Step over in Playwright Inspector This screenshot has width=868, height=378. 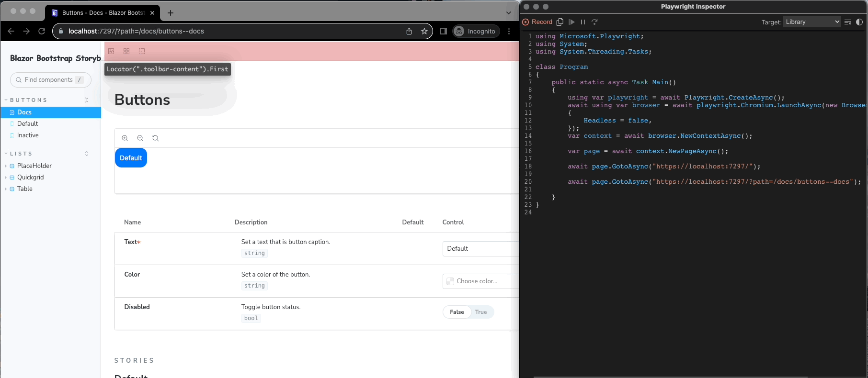pos(594,22)
